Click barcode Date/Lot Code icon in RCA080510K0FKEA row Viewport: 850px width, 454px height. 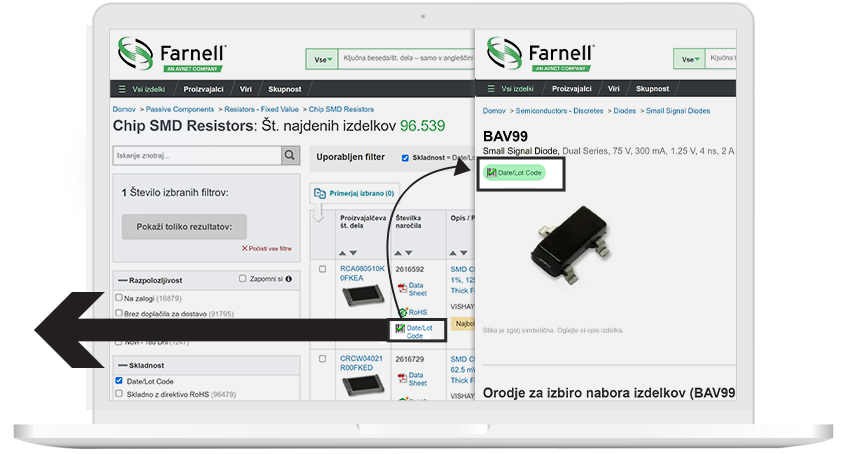point(400,329)
